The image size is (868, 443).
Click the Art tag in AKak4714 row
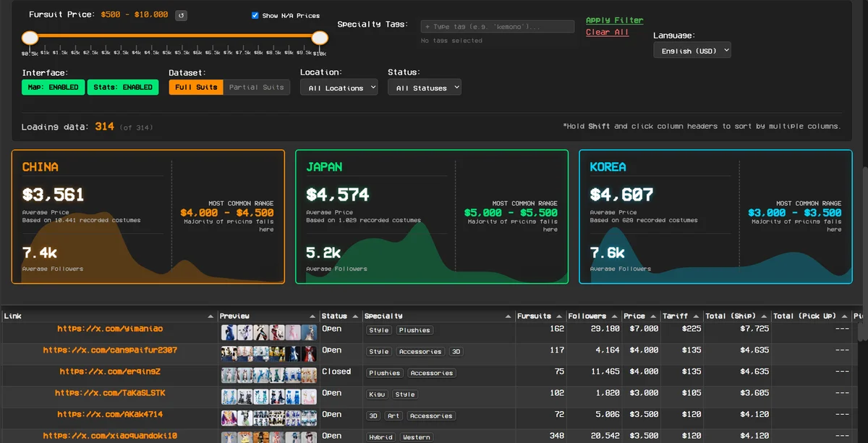[393, 416]
